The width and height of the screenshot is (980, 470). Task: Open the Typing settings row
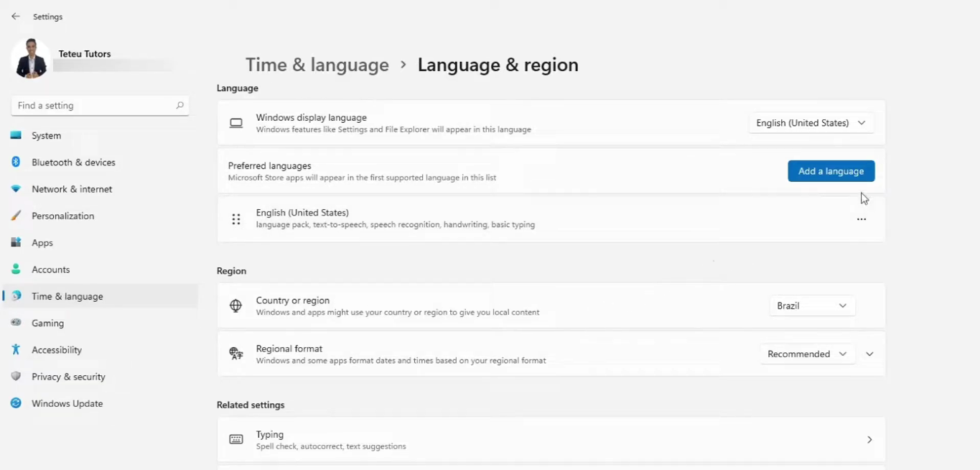coord(551,440)
